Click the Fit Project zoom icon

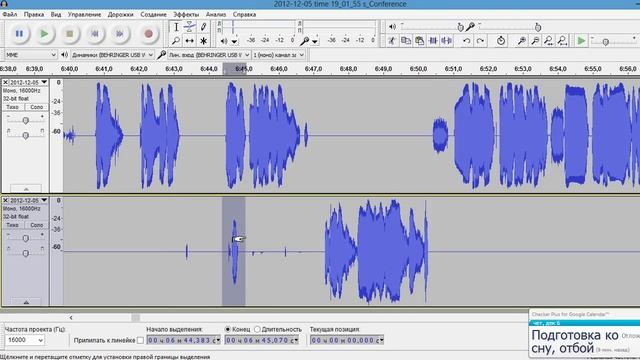point(563,40)
